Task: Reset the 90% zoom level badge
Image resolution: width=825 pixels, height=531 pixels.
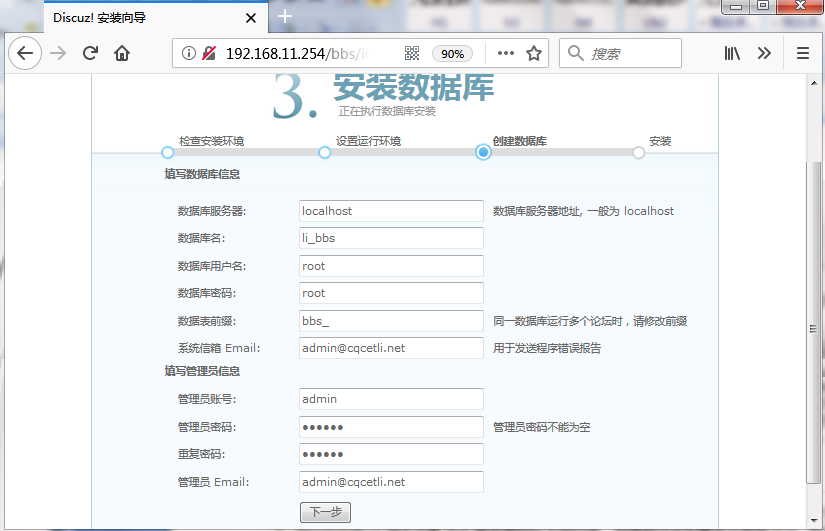Action: click(x=452, y=54)
